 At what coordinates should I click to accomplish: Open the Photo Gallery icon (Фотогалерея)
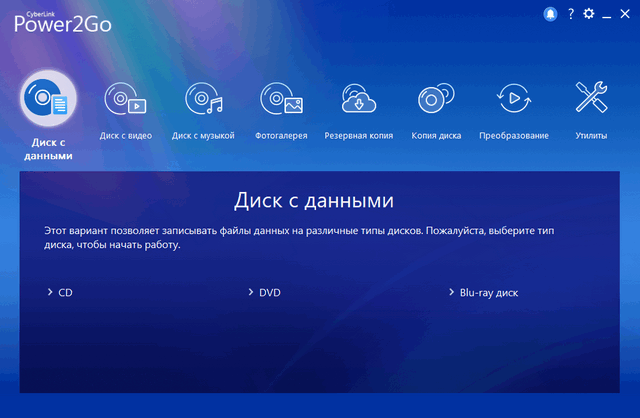coord(281,100)
